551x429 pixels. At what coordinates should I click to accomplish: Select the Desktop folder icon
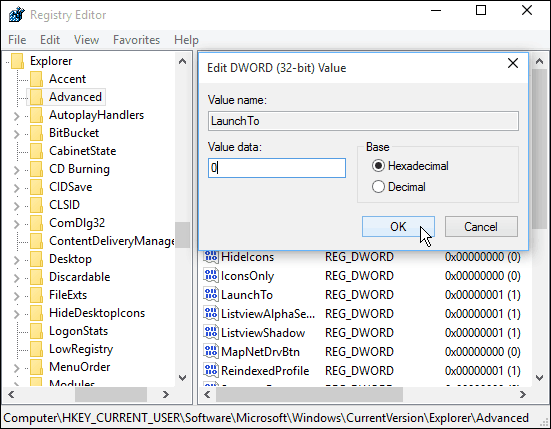coord(36,259)
